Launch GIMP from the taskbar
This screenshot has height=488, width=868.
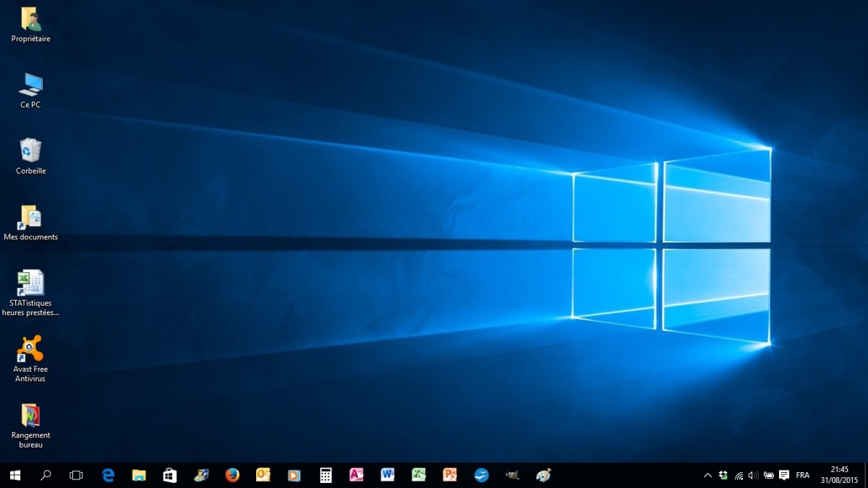click(x=512, y=475)
